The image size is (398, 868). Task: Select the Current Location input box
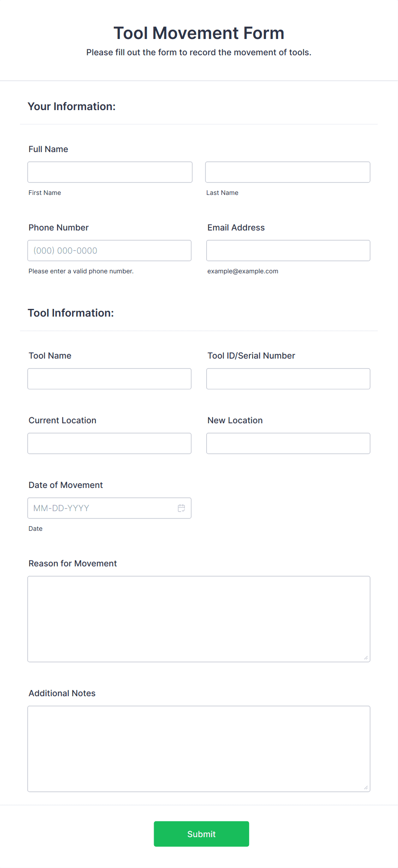[110, 443]
